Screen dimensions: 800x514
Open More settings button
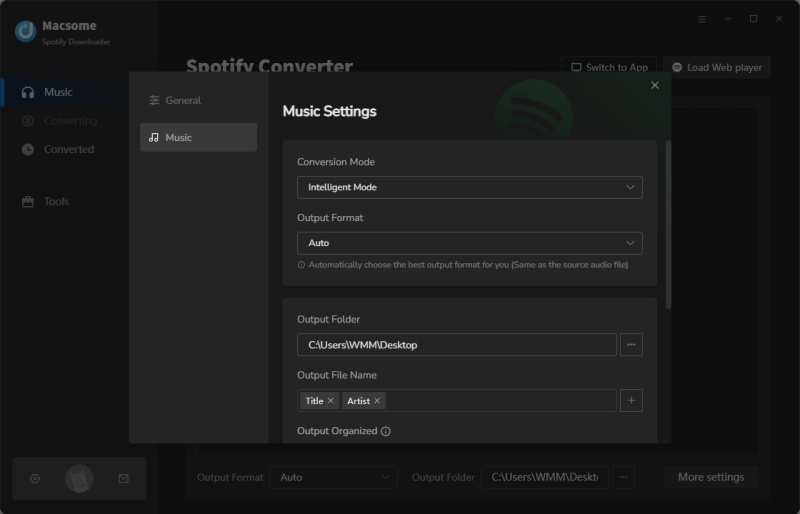pyautogui.click(x=711, y=477)
